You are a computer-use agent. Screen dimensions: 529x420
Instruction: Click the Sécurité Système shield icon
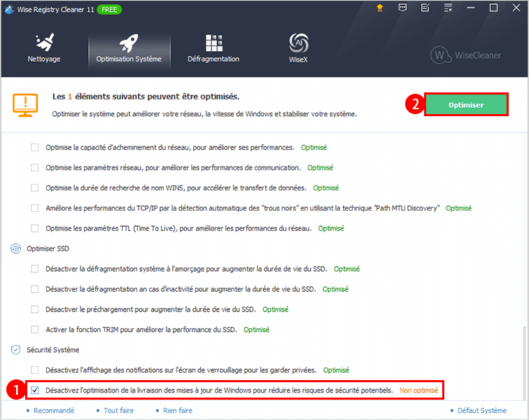pos(16,350)
